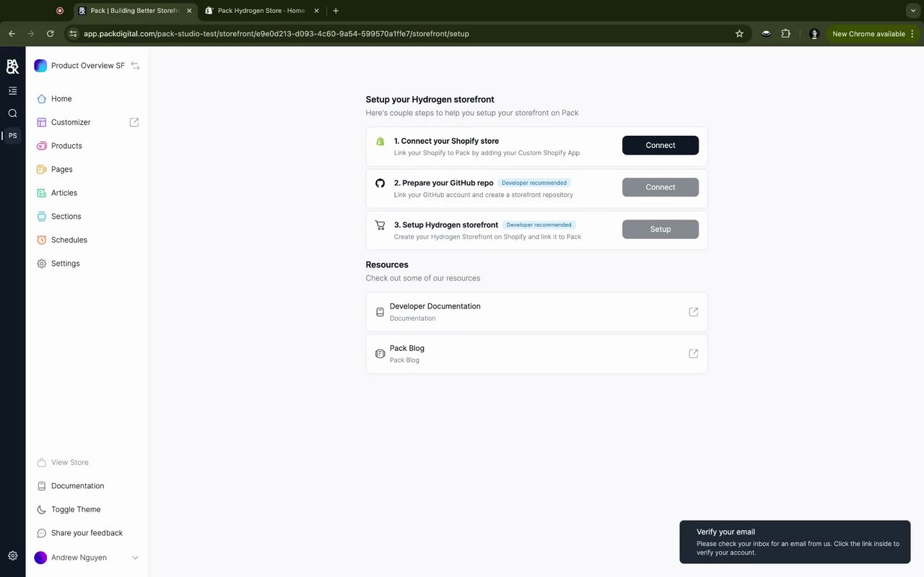Click the Setup your Hydrogen storefront heading
Image resolution: width=924 pixels, height=577 pixels.
(x=430, y=100)
